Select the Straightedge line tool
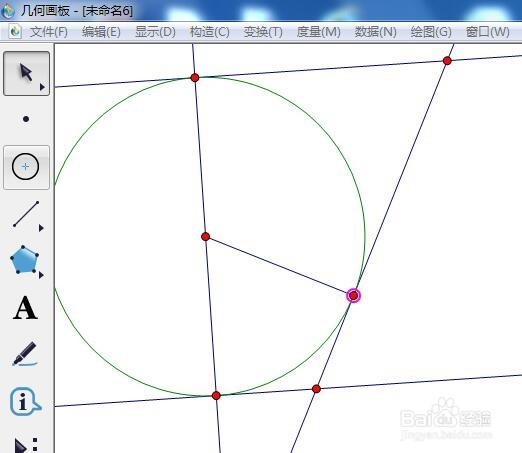 click(26, 214)
